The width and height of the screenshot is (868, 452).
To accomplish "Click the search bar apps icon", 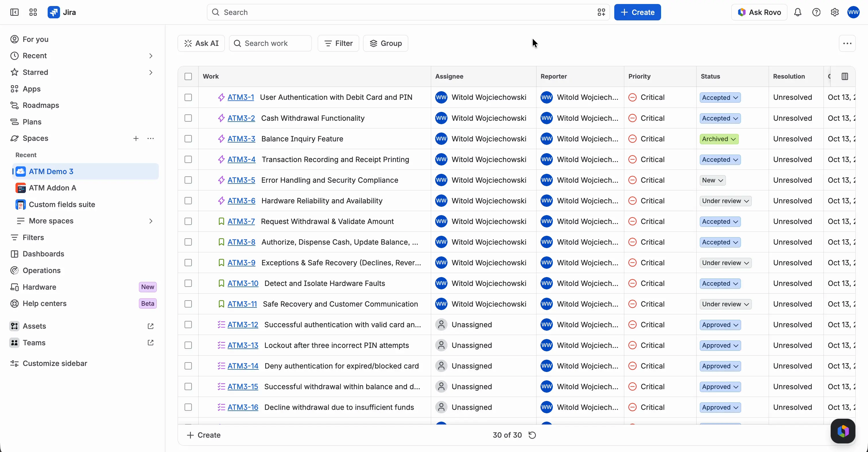I will click(x=601, y=12).
